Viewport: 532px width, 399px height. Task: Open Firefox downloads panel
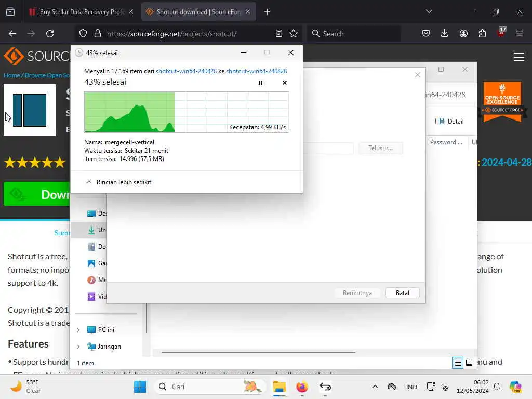(x=445, y=34)
